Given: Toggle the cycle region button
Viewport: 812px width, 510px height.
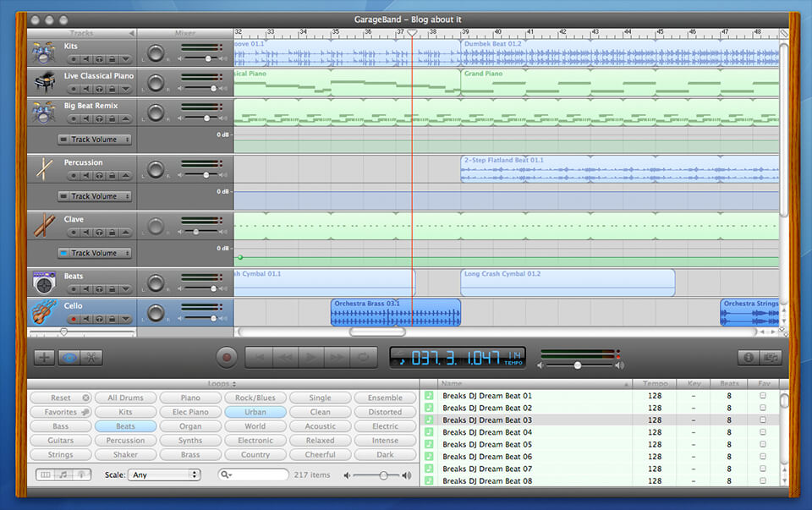Looking at the screenshot, I should point(363,357).
